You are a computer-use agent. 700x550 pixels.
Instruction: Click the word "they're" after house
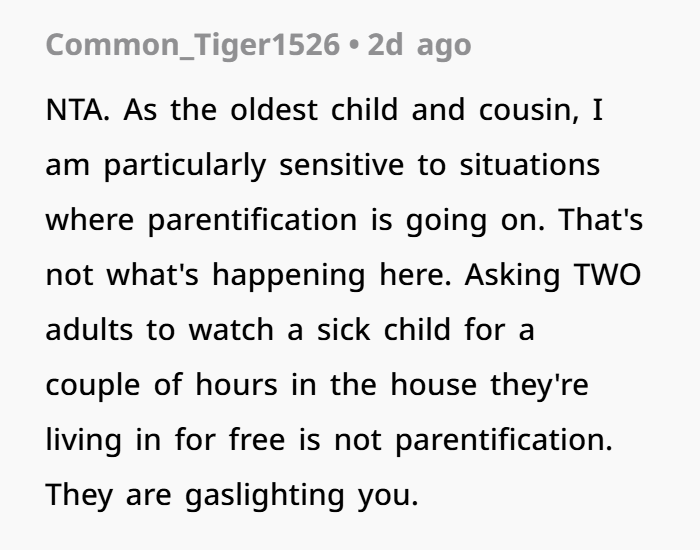tap(539, 385)
